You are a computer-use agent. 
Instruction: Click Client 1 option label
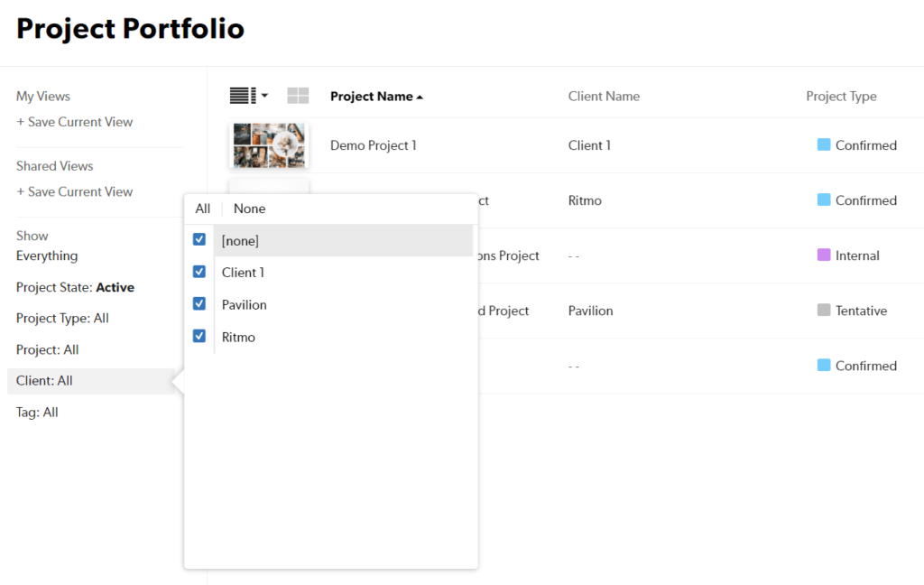243,273
